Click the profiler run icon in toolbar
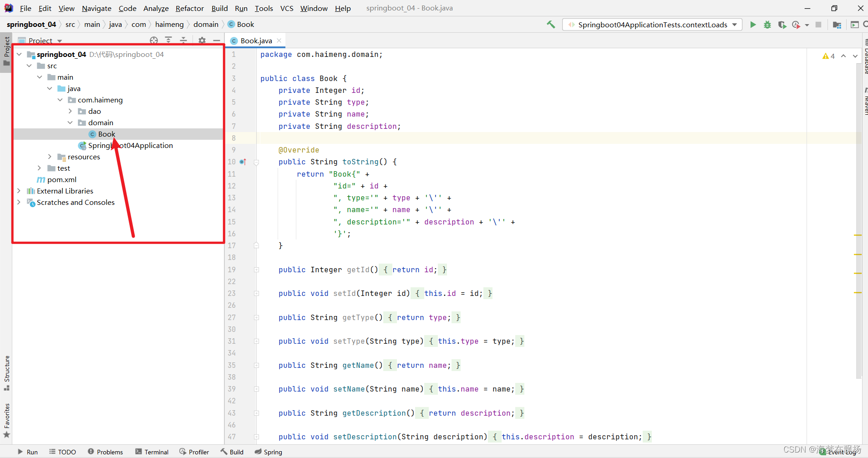The width and height of the screenshot is (868, 458). [x=796, y=25]
